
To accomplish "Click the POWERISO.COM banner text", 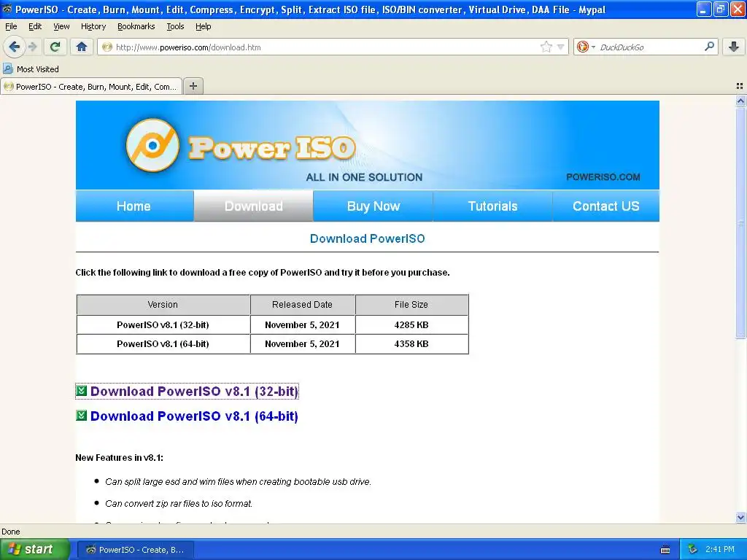I will [603, 177].
